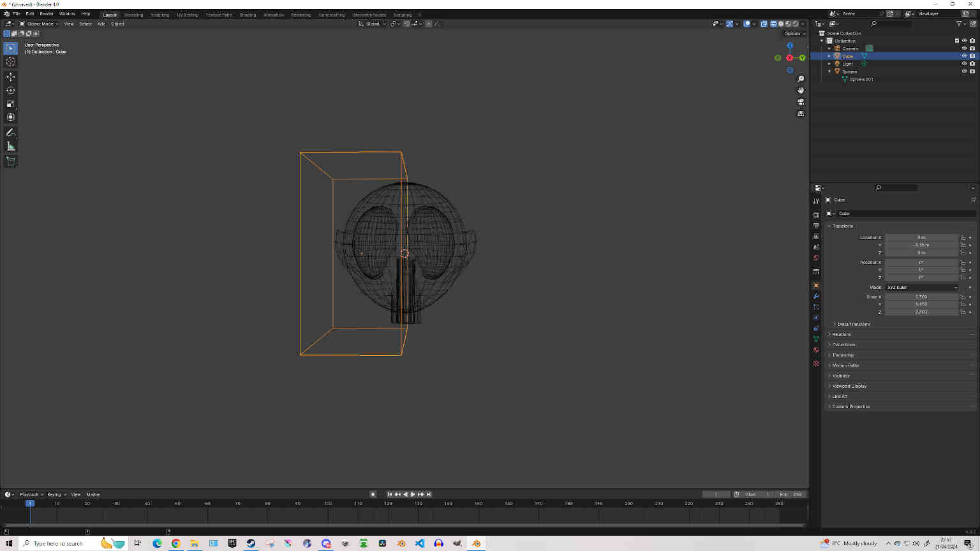The height and width of the screenshot is (551, 980).
Task: Click the zoom magnifier in viewport
Action: (801, 79)
